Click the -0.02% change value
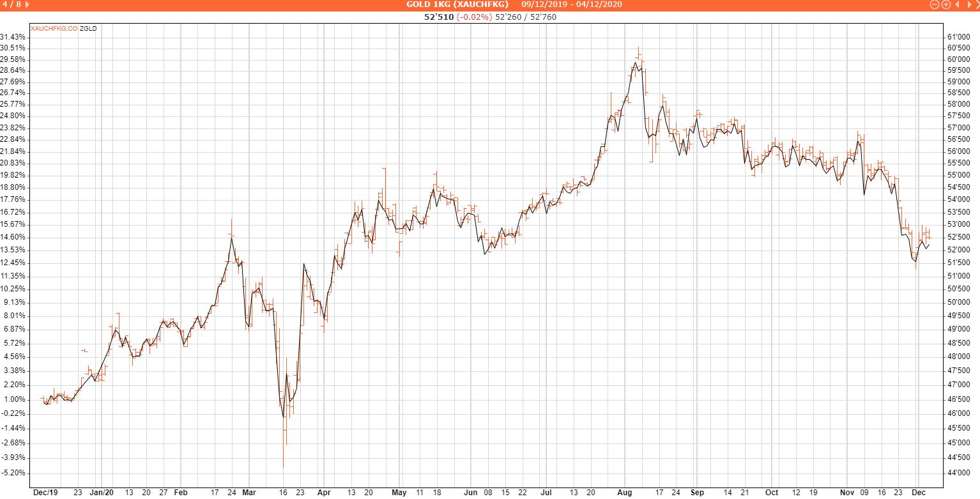The height and width of the screenshot is (499, 980). 474,17
